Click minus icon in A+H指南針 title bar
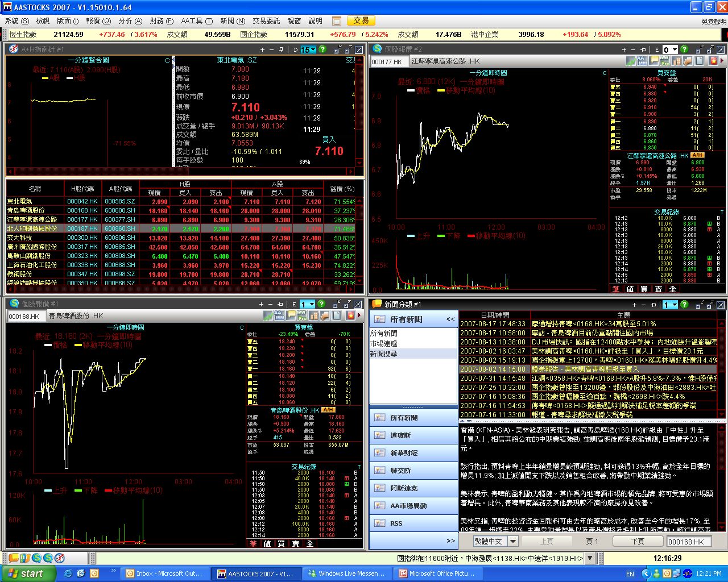 (271, 49)
